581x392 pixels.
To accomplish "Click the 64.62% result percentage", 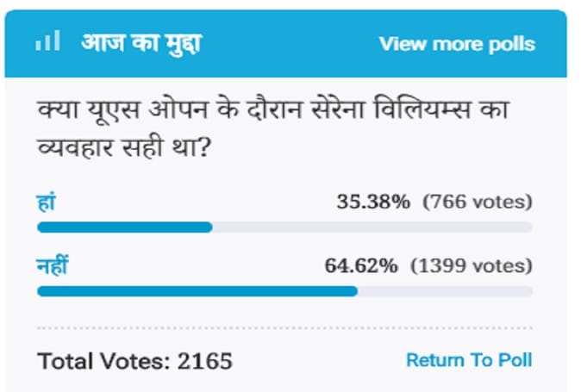I will 361,266.
